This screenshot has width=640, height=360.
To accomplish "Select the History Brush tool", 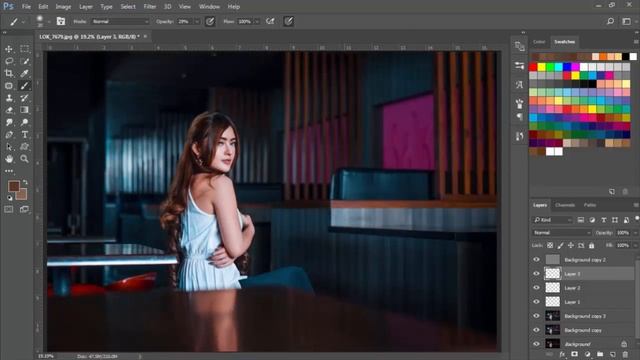I will pos(24,98).
